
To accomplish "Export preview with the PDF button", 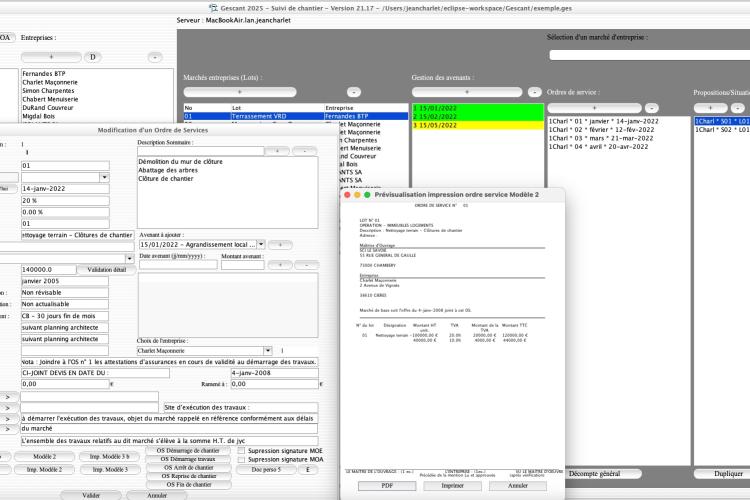I will tap(387, 486).
